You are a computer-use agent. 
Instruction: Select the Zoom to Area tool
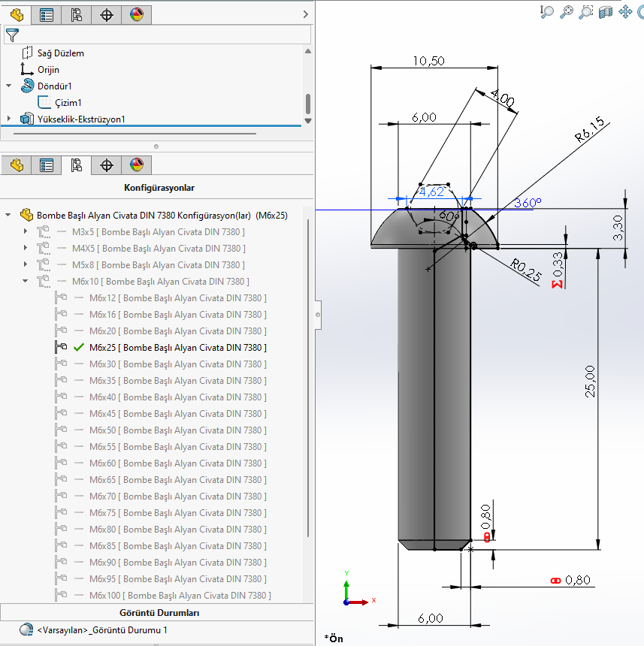pyautogui.click(x=586, y=11)
